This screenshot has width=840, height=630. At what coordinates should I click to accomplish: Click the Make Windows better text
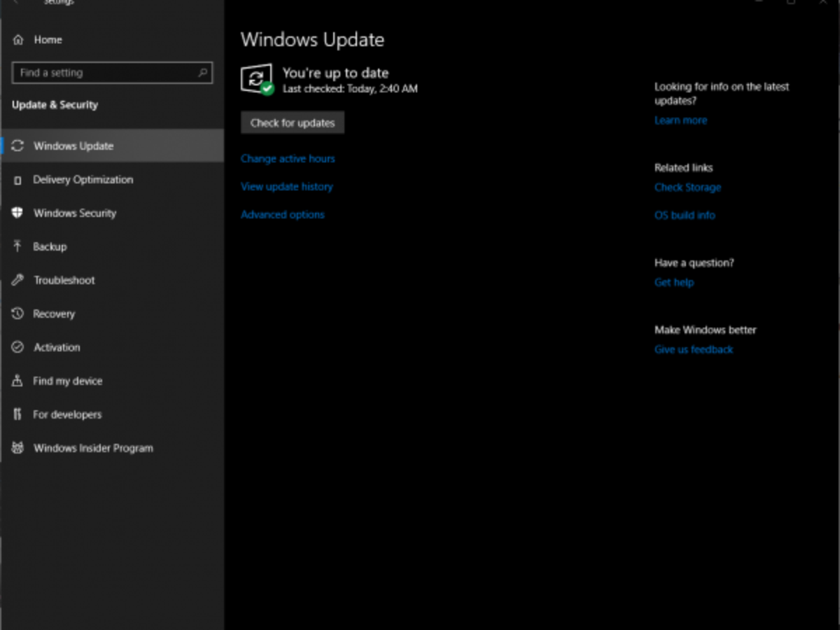pyautogui.click(x=705, y=330)
